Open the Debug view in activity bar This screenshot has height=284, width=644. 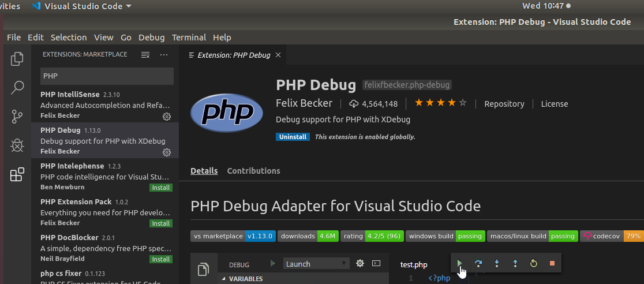pos(17,145)
